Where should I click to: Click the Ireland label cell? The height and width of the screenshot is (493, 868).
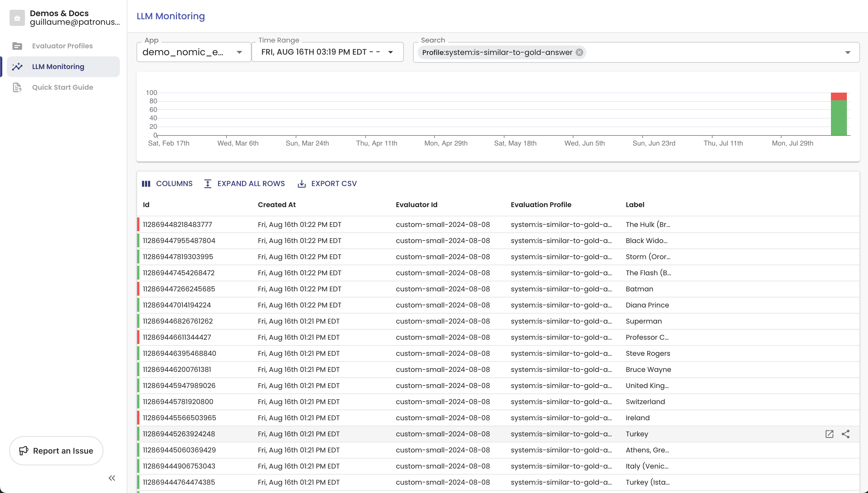638,417
